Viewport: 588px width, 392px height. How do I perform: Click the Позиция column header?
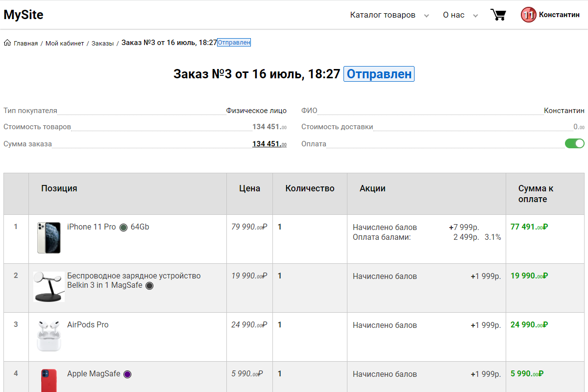[x=59, y=188]
